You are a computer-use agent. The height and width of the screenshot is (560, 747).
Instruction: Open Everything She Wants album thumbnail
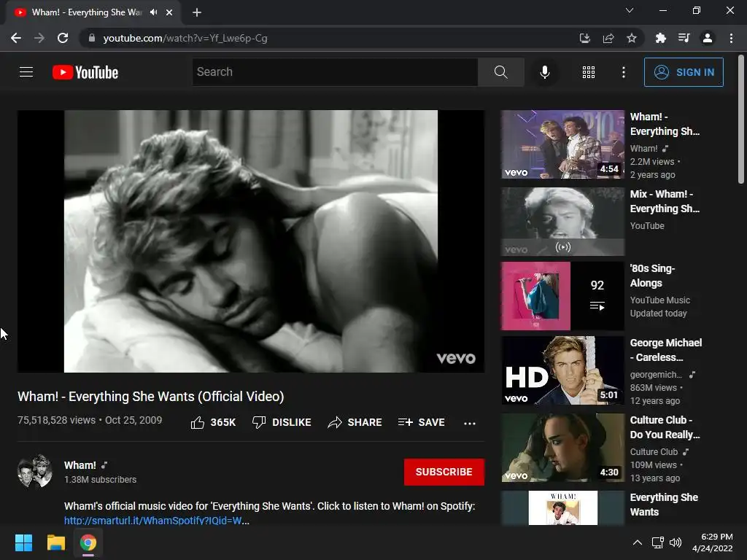[562, 507]
